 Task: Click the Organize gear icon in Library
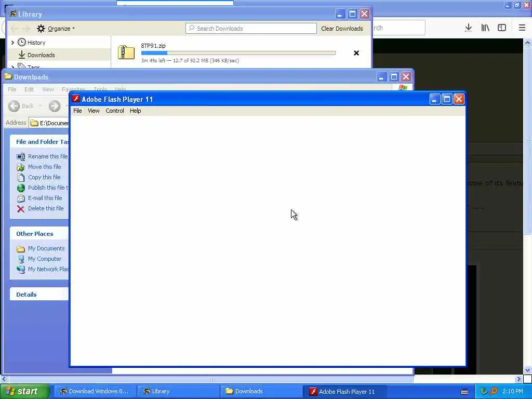click(41, 29)
